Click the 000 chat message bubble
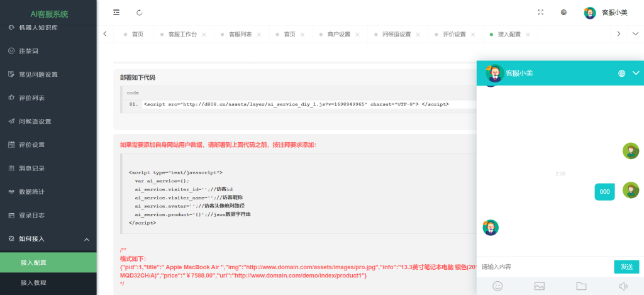Screen dimensions: 644x295 click(604, 191)
